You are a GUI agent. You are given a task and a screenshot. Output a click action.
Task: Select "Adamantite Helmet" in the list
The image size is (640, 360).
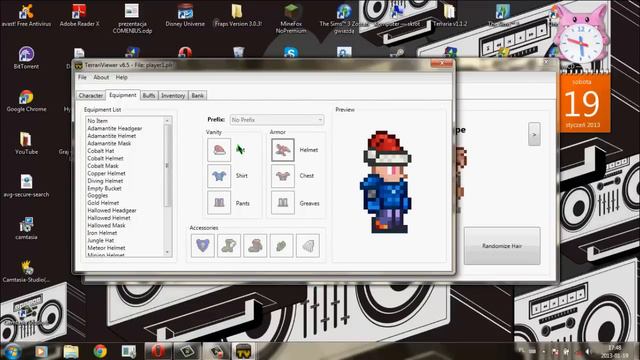tap(111, 136)
